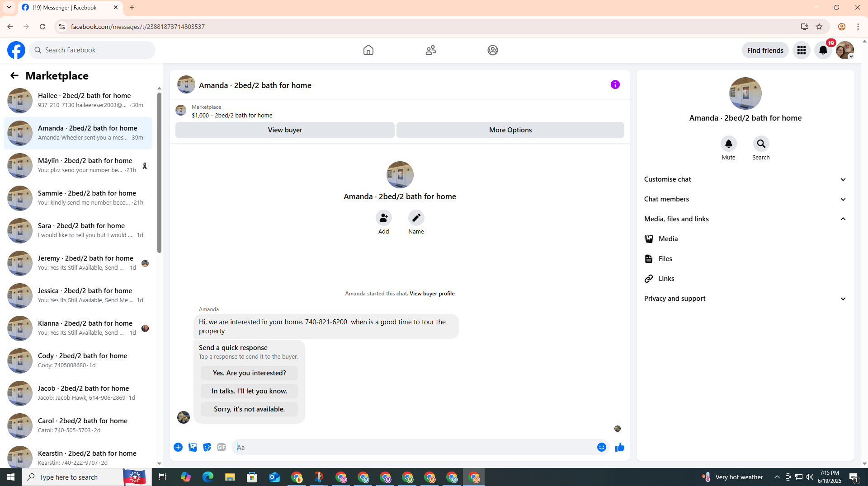This screenshot has width=868, height=486.
Task: Open more actions plus icon in composer
Action: coord(178,447)
